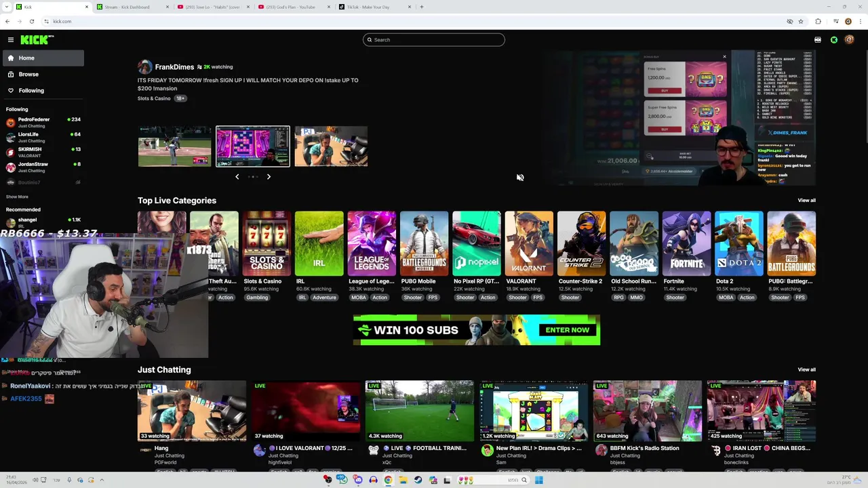The image size is (868, 488).
Task: Open PedroFederer followed channel
Action: tap(43, 123)
